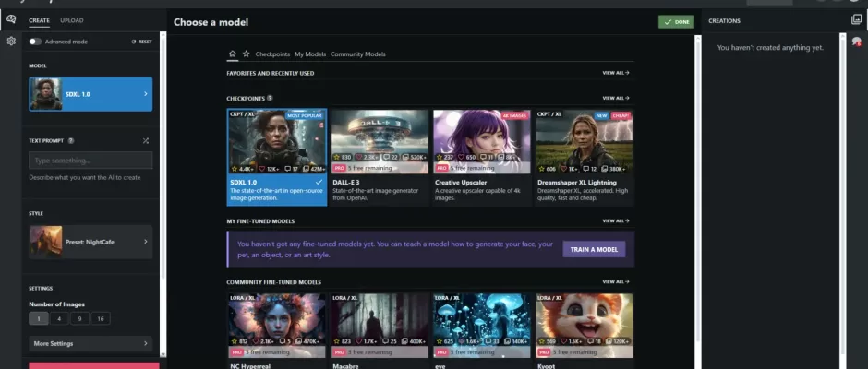This screenshot has width=868, height=369.
Task: Click the text prompt input field
Action: tap(90, 161)
